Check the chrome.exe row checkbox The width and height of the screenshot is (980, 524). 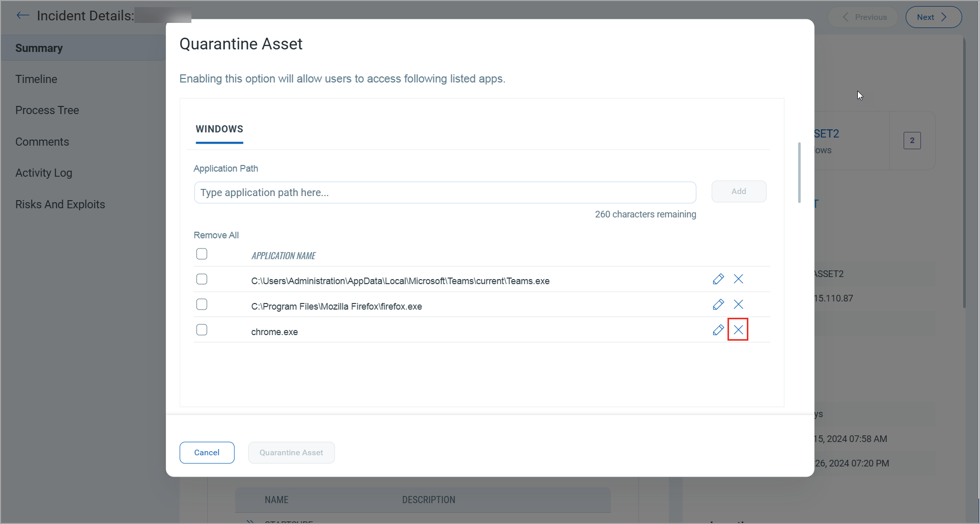[x=202, y=329]
